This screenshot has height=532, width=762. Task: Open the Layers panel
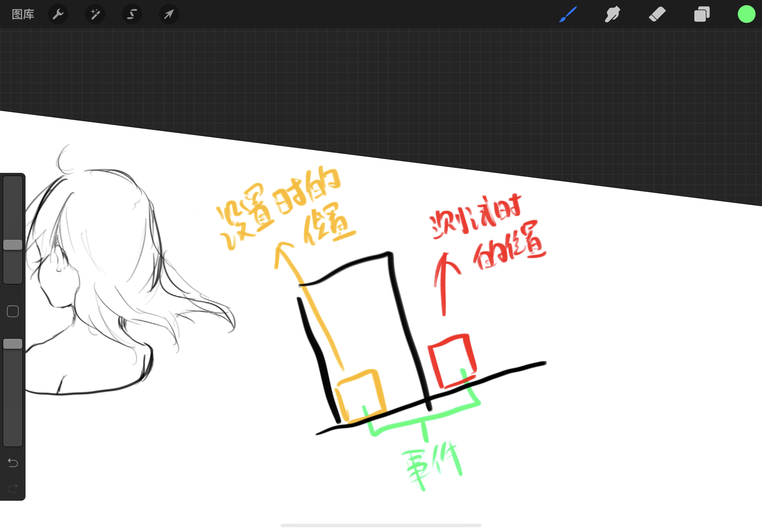coord(702,14)
